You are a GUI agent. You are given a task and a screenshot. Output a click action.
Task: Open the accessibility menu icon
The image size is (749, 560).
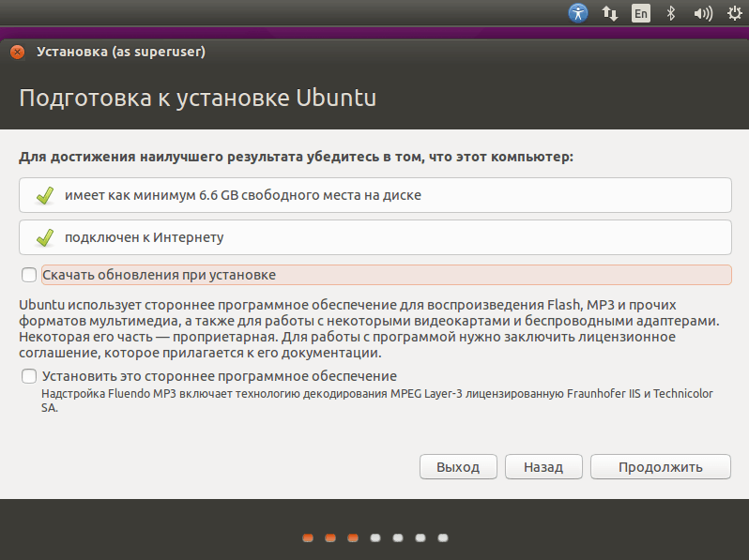(578, 13)
